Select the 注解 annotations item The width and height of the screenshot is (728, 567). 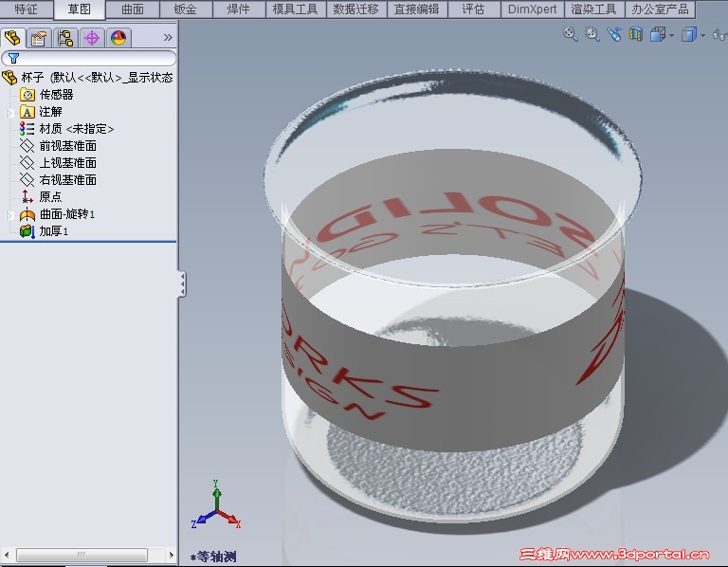tap(41, 112)
